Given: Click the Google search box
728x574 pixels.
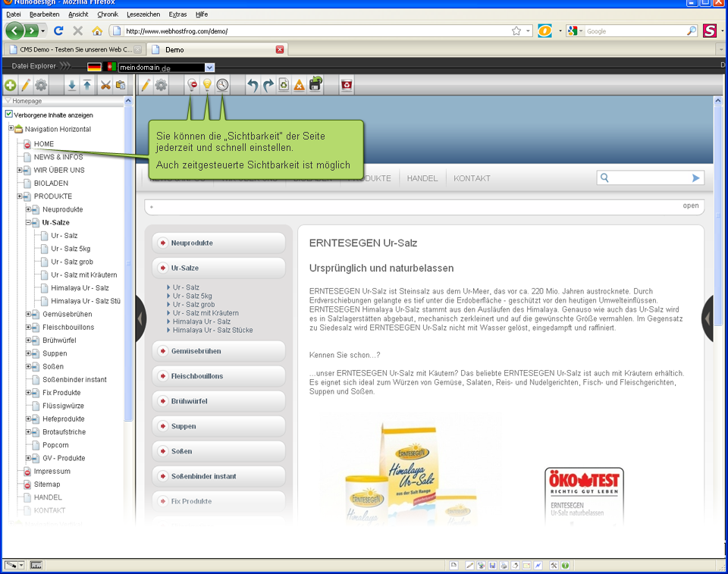Looking at the screenshot, I should [x=635, y=31].
